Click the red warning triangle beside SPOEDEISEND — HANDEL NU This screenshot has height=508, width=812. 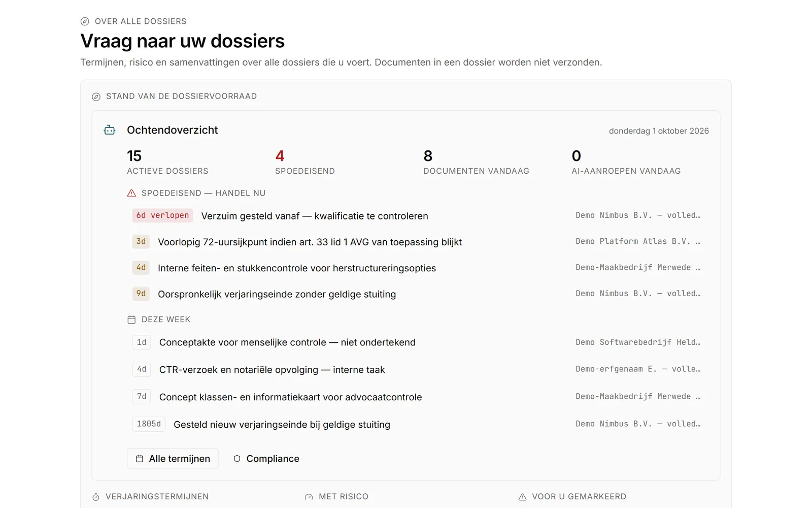click(131, 193)
